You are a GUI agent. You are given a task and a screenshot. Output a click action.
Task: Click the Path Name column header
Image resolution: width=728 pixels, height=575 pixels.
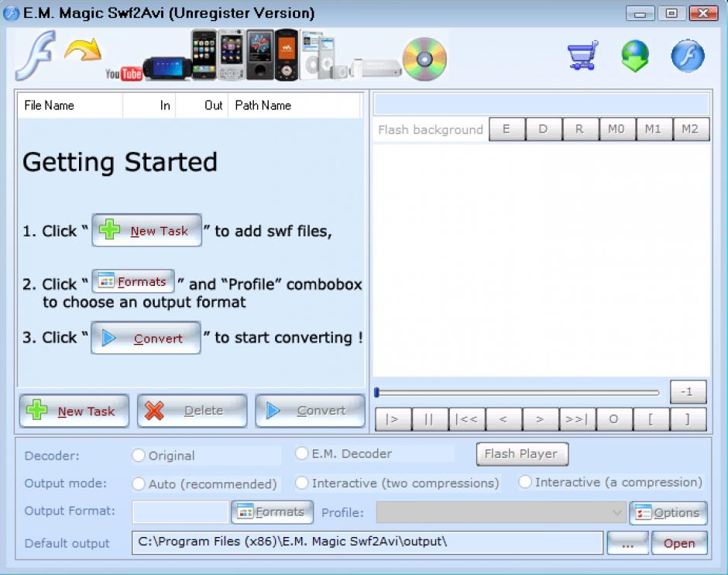(x=294, y=105)
